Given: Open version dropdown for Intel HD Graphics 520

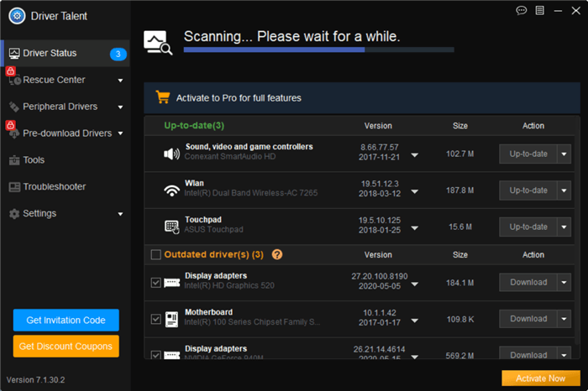Looking at the screenshot, I should coord(414,284).
